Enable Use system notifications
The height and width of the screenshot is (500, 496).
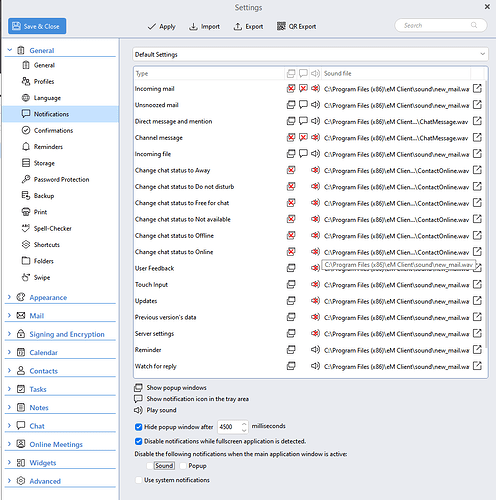(x=139, y=480)
